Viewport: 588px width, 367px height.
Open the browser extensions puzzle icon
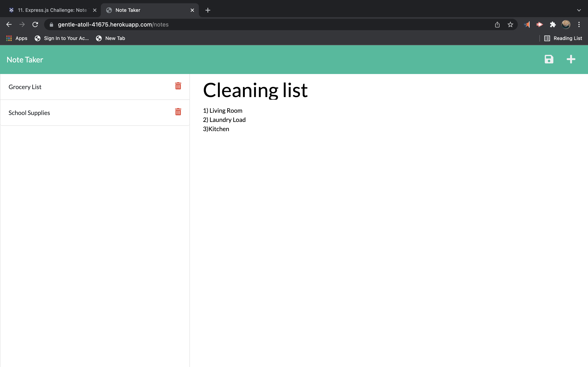click(x=553, y=24)
